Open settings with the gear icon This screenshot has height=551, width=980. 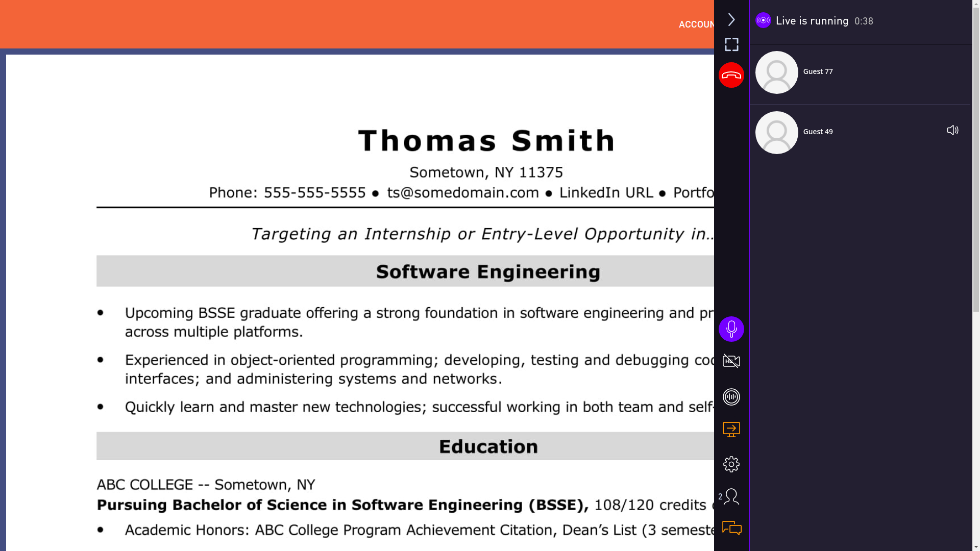coord(731,464)
